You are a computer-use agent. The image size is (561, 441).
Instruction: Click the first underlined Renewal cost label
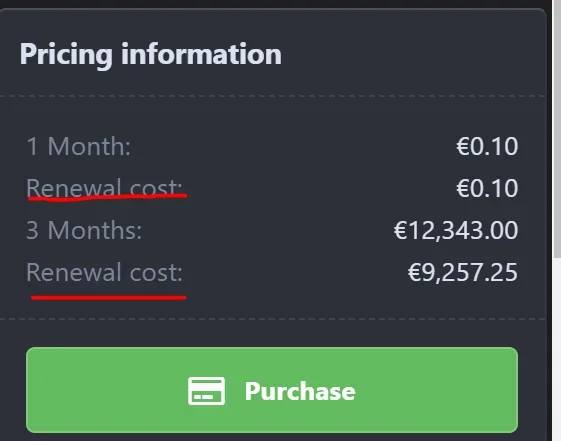pos(104,188)
